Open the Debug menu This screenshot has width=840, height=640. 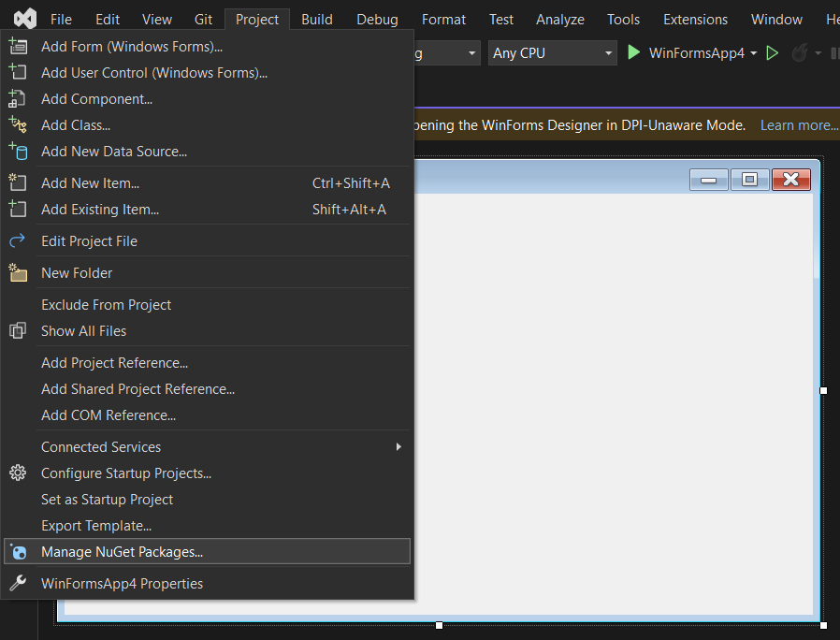tap(377, 20)
